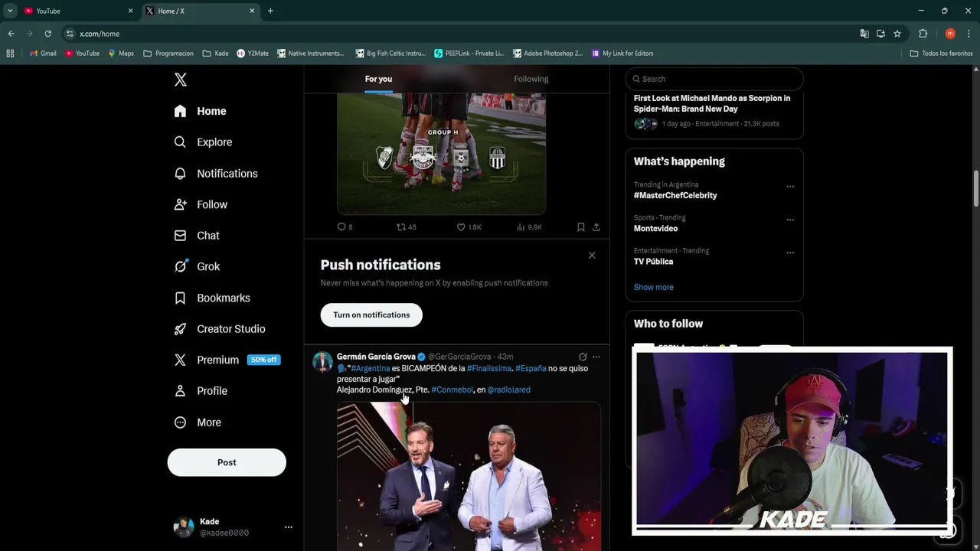Viewport: 980px width, 551px height.
Task: Open a new browser tab
Action: pos(270,11)
